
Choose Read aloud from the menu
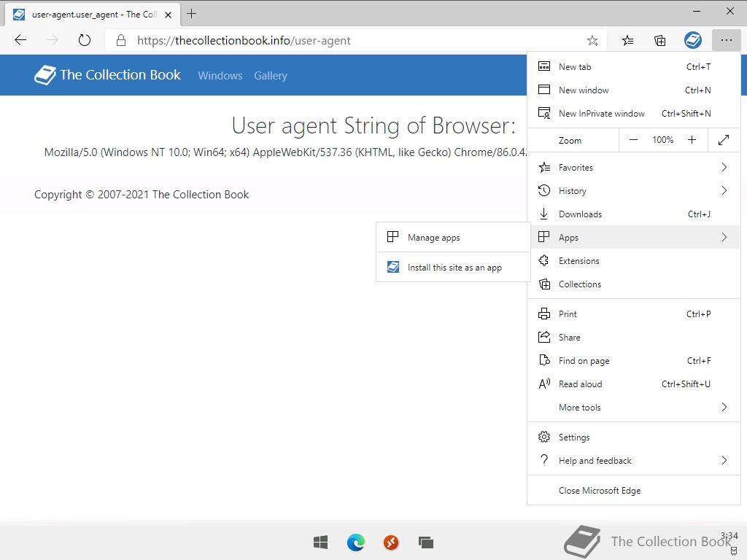coord(634,384)
